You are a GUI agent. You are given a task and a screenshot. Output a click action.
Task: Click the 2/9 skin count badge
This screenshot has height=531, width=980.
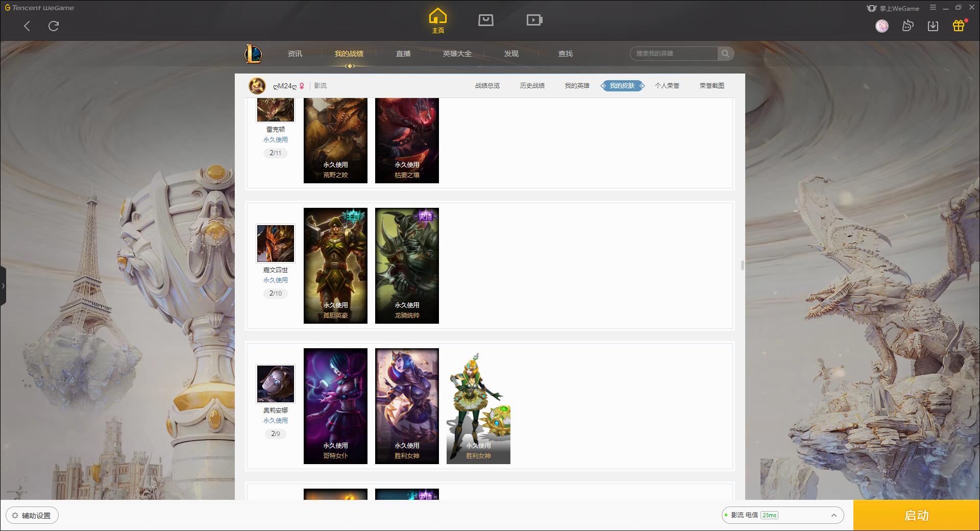(x=276, y=433)
